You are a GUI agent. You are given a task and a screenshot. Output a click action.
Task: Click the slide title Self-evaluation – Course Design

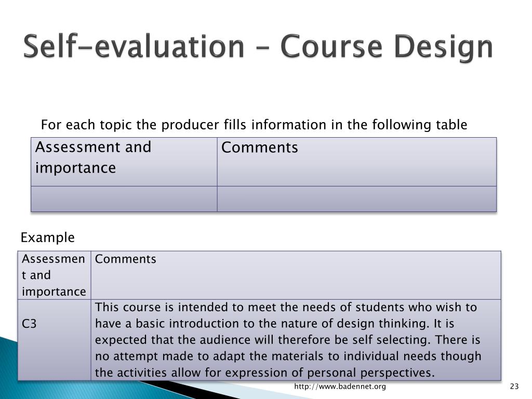click(258, 47)
